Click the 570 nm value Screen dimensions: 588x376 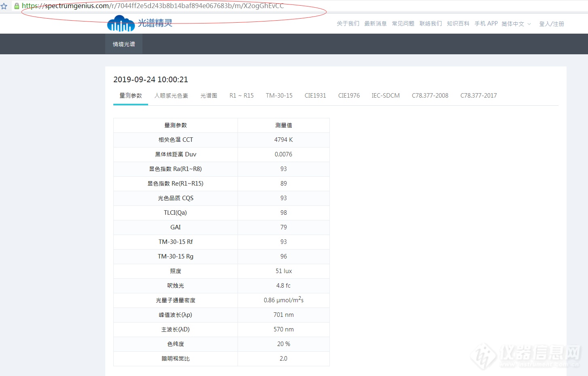click(x=284, y=329)
